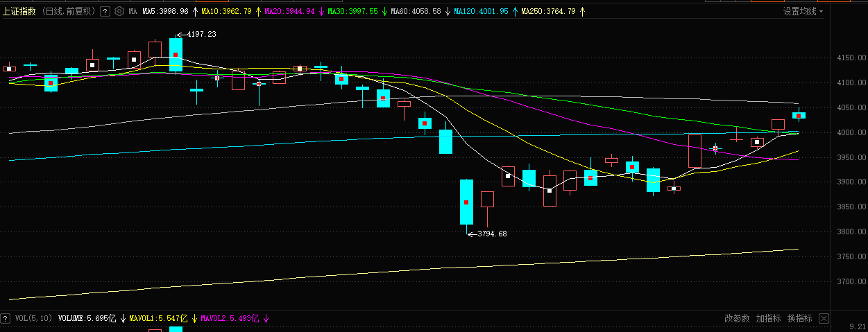
Task: Click the 3850.00 price axis label
Action: point(850,207)
